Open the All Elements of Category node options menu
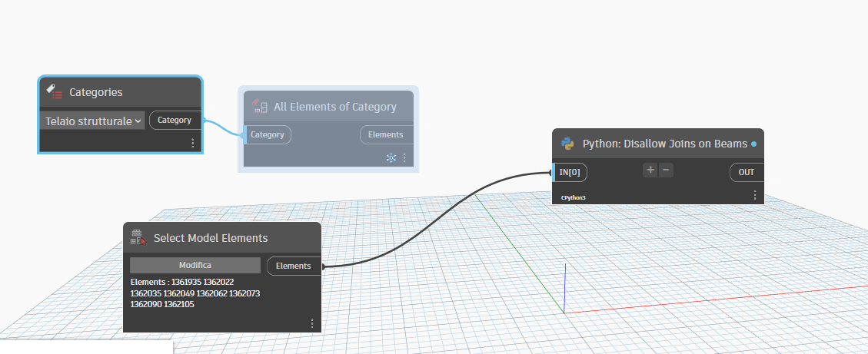Viewport: 868px width, 354px height. 404,158
